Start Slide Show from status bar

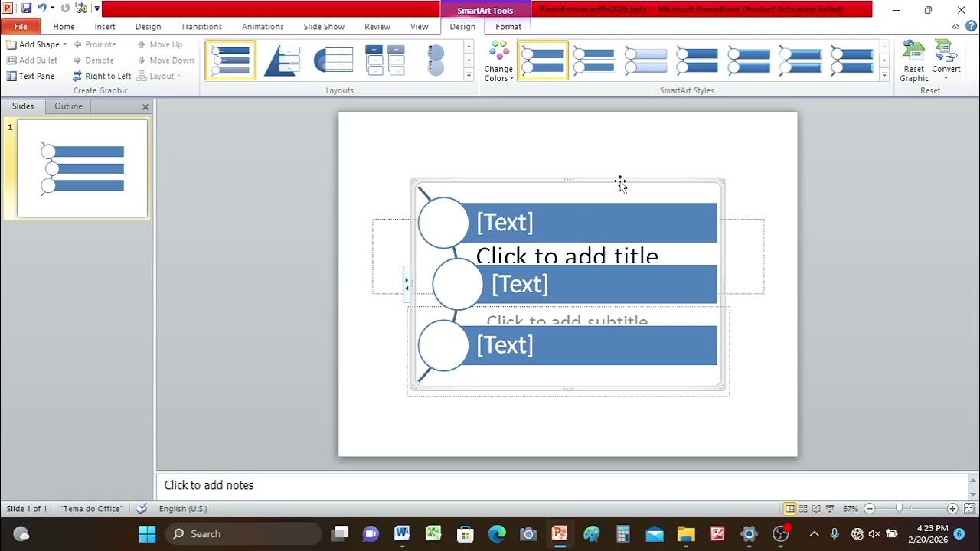coord(830,509)
